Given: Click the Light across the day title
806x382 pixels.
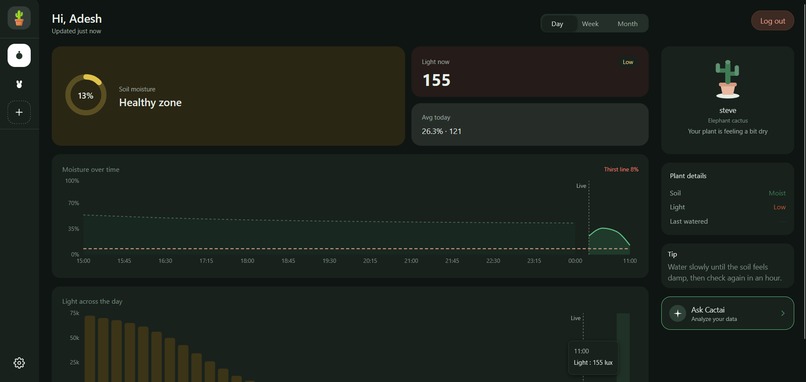Looking at the screenshot, I should click(93, 301).
